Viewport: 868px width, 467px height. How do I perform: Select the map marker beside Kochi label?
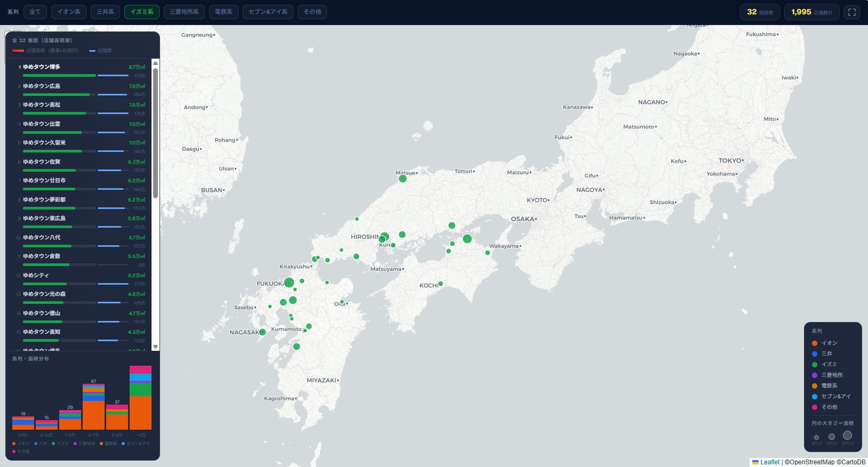coord(441,284)
